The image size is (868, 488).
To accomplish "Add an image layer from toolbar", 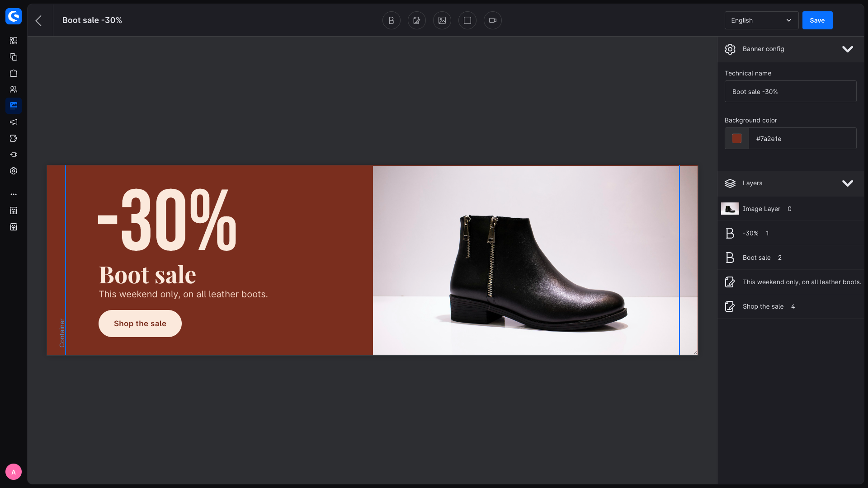I will click(x=442, y=20).
